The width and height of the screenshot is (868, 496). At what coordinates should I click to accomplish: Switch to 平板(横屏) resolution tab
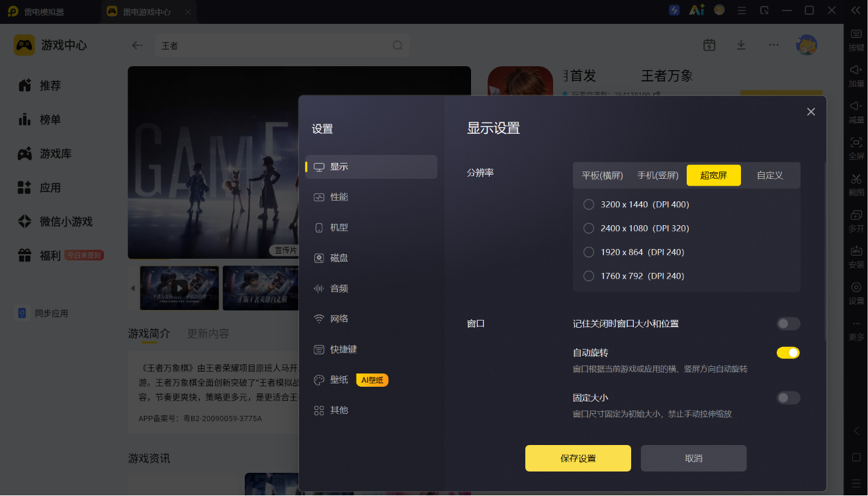603,175
